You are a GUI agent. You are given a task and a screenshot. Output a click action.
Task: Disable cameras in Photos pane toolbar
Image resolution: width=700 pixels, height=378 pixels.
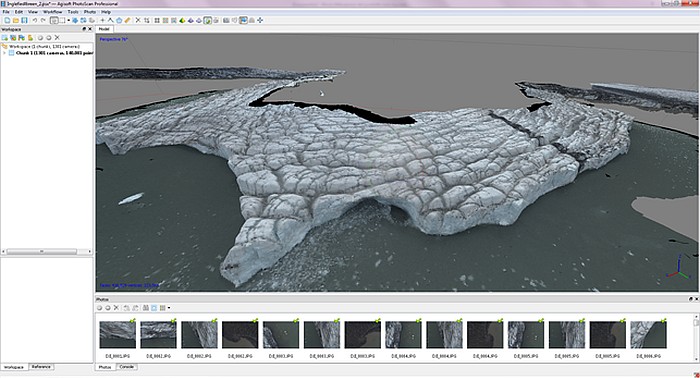(x=108, y=308)
